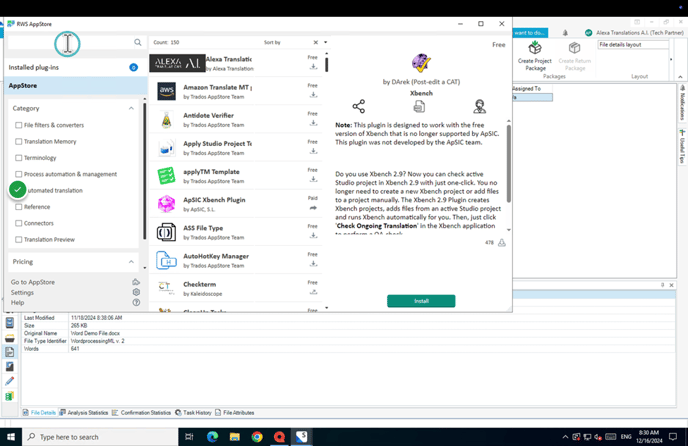Click the Amazon AWS plugin logo

(x=167, y=91)
